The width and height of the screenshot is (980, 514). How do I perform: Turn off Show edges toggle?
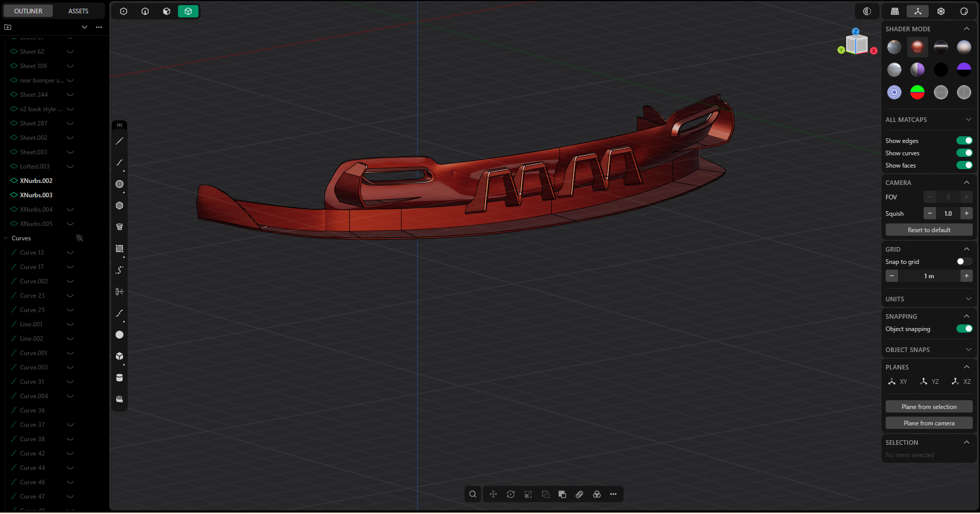pyautogui.click(x=964, y=140)
